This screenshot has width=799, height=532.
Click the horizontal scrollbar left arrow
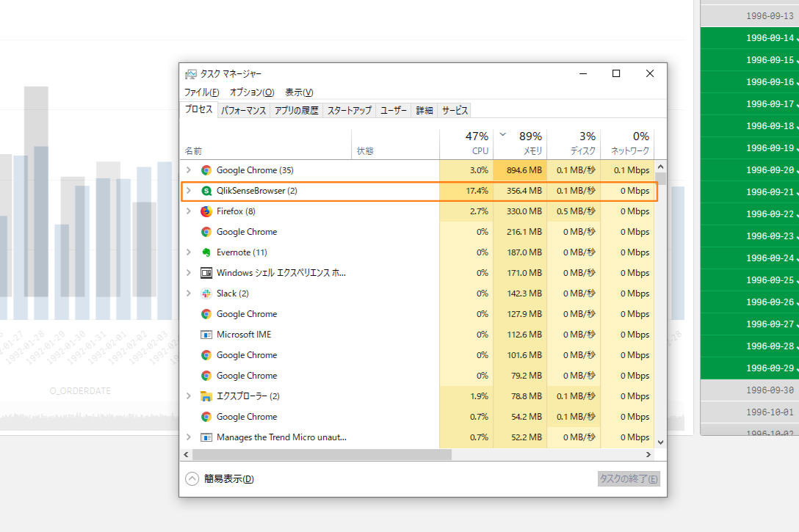tap(186, 455)
